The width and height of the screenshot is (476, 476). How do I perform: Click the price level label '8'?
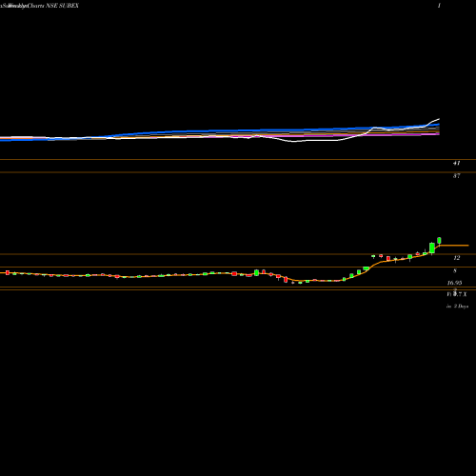click(x=455, y=270)
